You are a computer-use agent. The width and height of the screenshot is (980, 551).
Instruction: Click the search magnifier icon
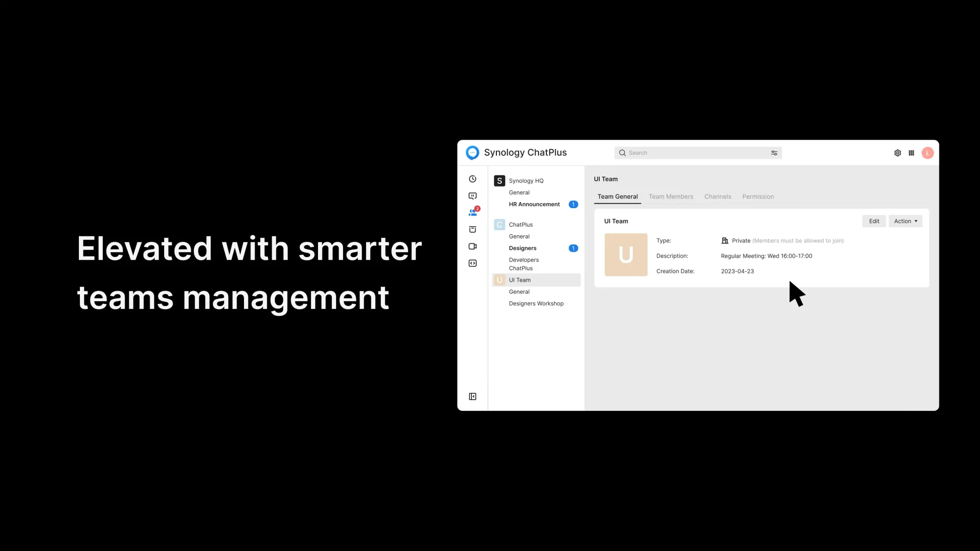coord(622,153)
